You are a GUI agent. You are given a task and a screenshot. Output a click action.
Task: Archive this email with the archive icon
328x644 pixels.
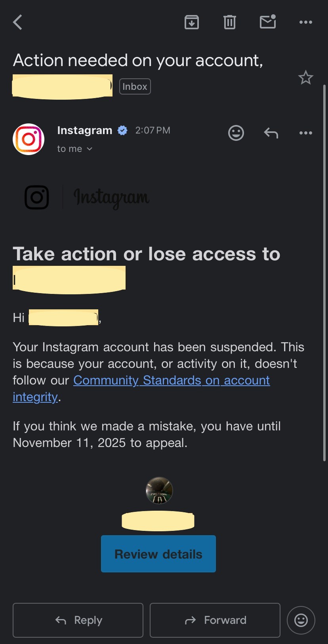[192, 22]
